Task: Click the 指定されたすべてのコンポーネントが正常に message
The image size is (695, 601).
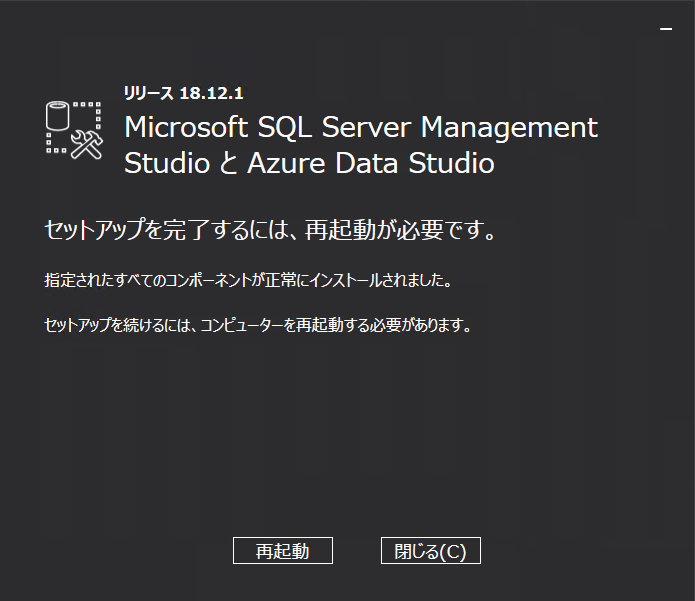Action: (x=248, y=281)
